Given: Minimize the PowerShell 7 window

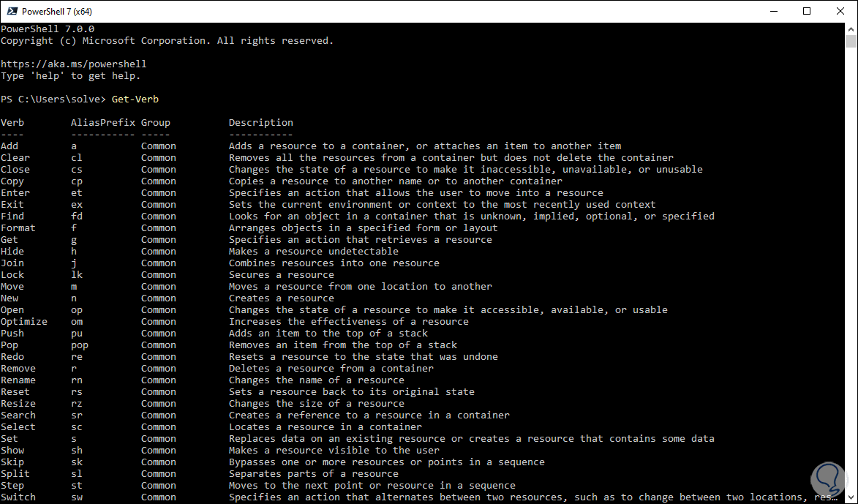Looking at the screenshot, I should point(774,11).
